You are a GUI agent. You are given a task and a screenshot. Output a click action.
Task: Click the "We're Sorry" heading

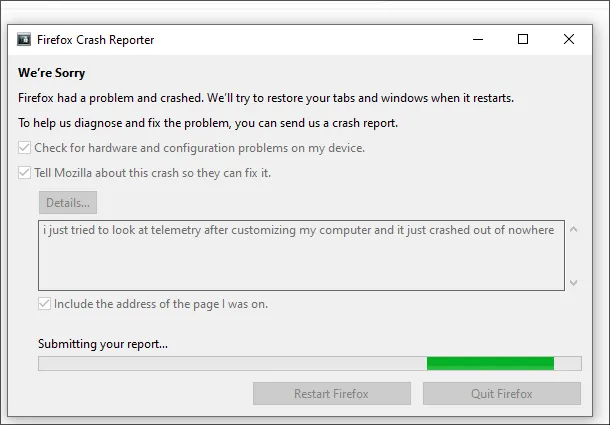point(51,73)
